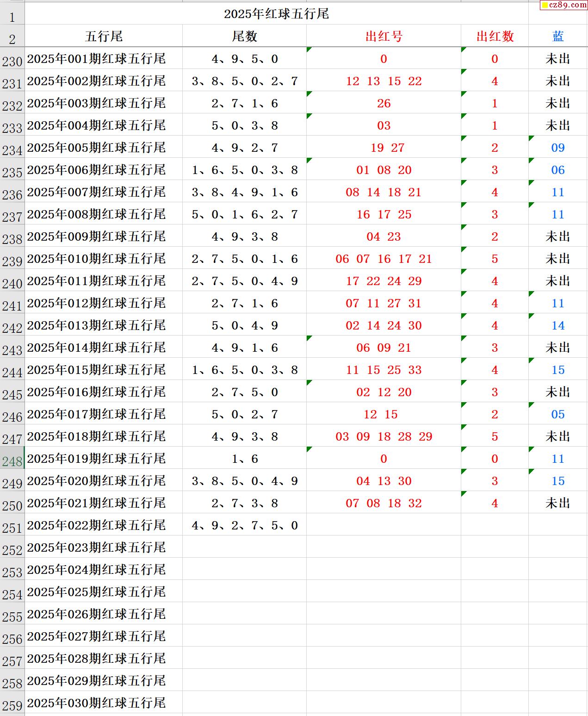Select the red 出红号 header cell
The width and height of the screenshot is (588, 716).
[384, 36]
